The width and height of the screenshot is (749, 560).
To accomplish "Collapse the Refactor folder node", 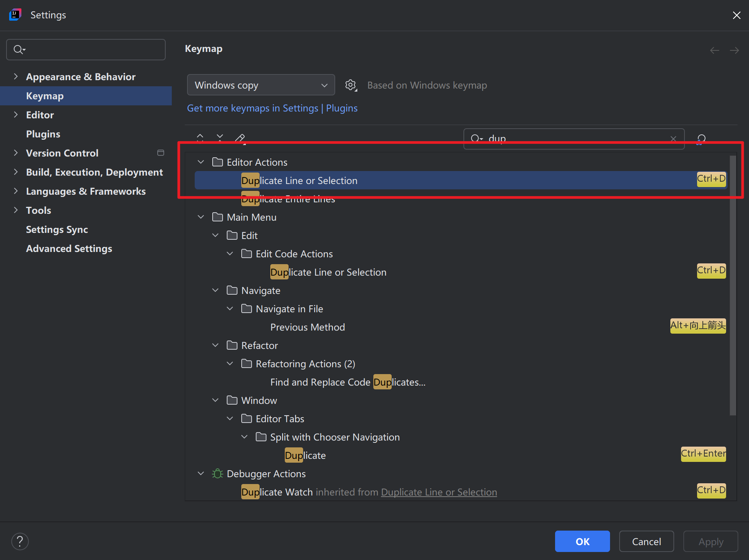I will [215, 345].
